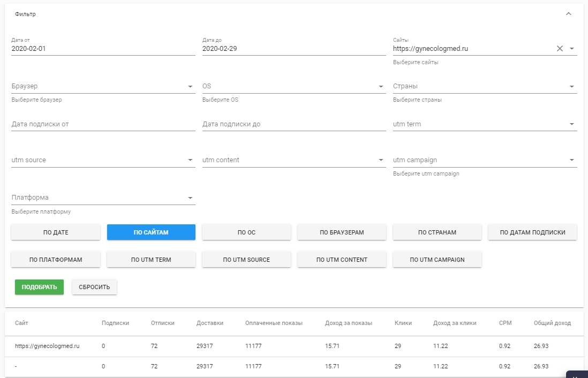Image resolution: width=588 pixels, height=378 pixels.
Task: Switch grouping to ПО БРАУЗЕРАМ
Action: coord(342,232)
